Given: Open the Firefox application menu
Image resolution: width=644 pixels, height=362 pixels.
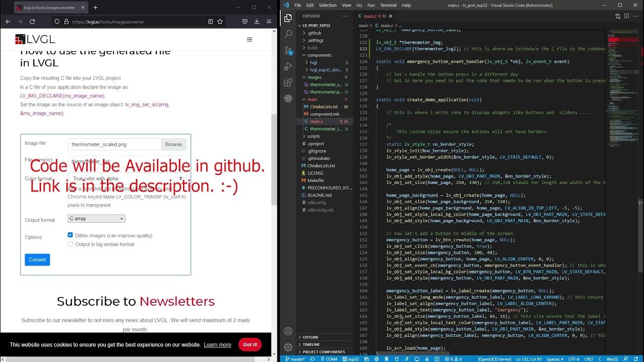Looking at the screenshot, I should [269, 22].
